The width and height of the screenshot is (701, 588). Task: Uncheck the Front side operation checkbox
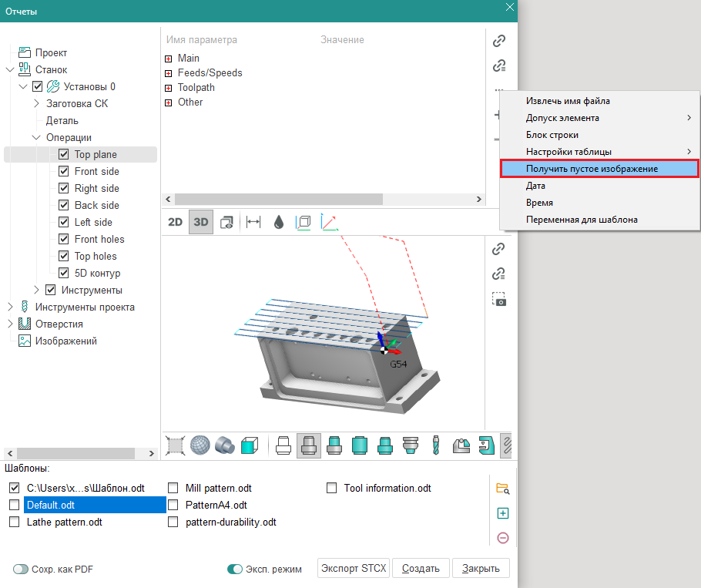coord(64,171)
